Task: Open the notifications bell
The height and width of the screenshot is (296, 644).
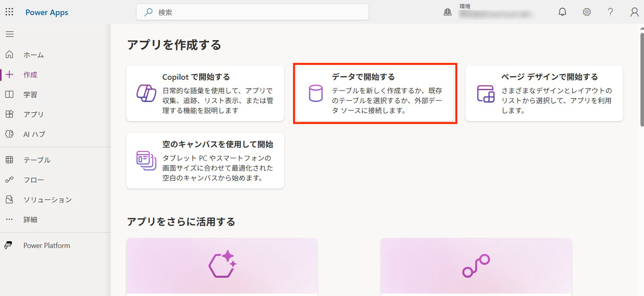Action: 562,12
